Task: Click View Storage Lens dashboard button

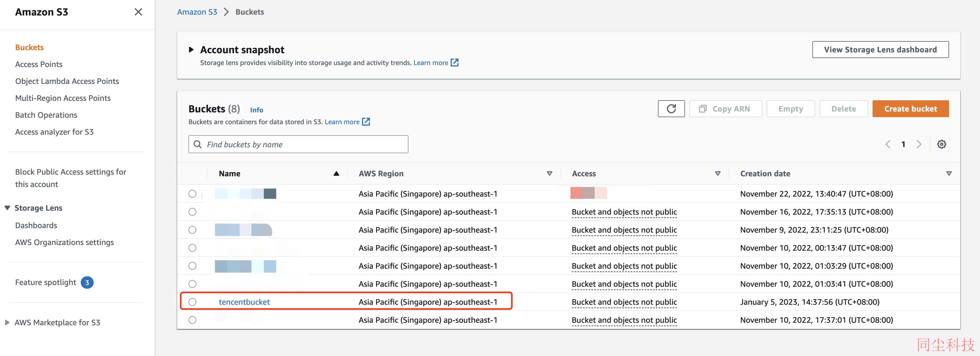Action: [880, 50]
